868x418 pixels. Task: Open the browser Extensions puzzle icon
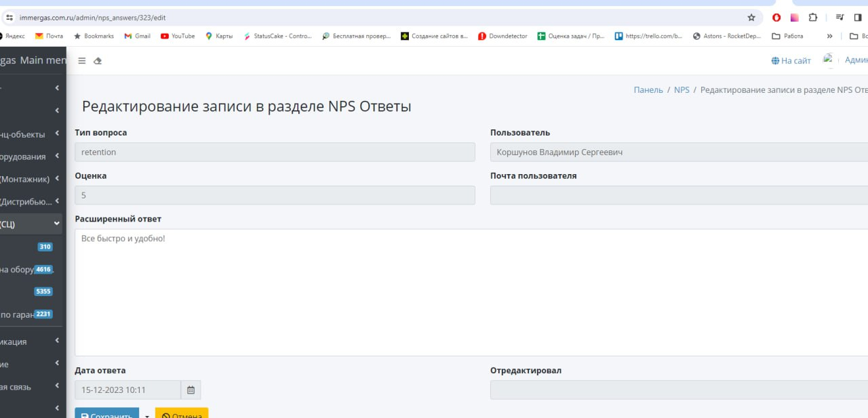tap(812, 18)
